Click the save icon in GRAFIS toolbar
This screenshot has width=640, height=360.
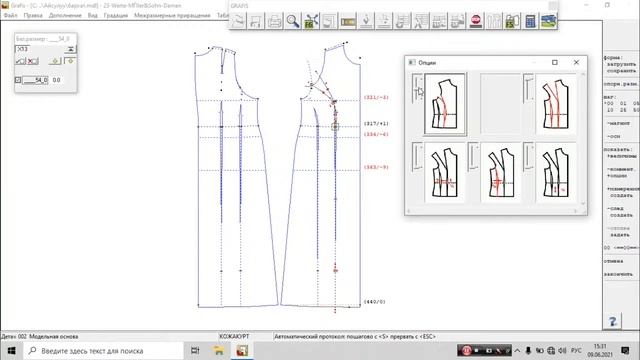(x=256, y=21)
